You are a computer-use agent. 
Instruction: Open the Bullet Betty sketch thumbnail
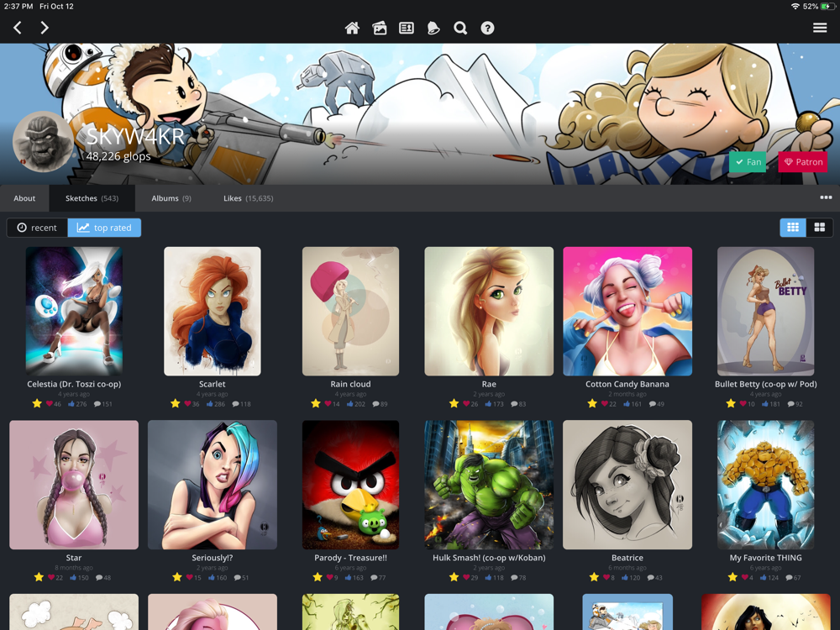coord(765,312)
